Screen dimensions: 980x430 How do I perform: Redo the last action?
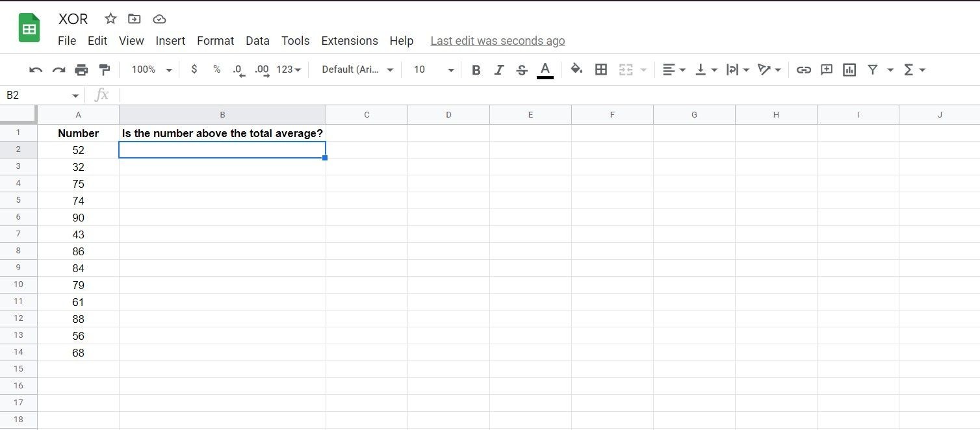tap(58, 70)
